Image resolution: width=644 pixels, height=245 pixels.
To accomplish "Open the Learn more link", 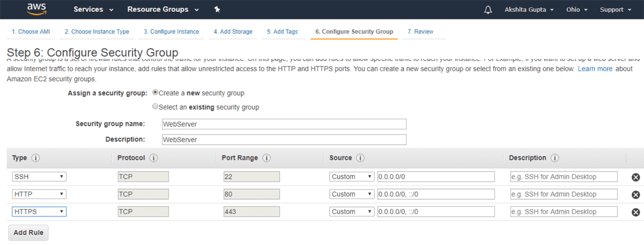I will [x=595, y=69].
